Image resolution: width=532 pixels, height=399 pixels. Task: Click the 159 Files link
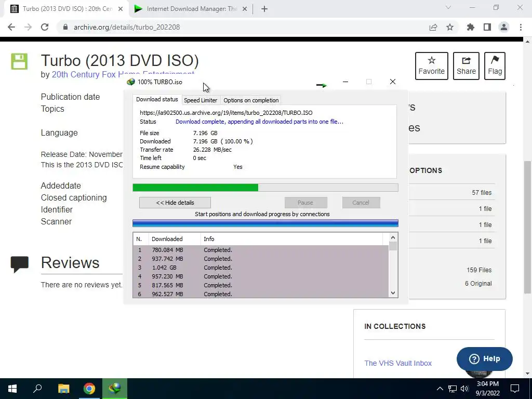478,270
